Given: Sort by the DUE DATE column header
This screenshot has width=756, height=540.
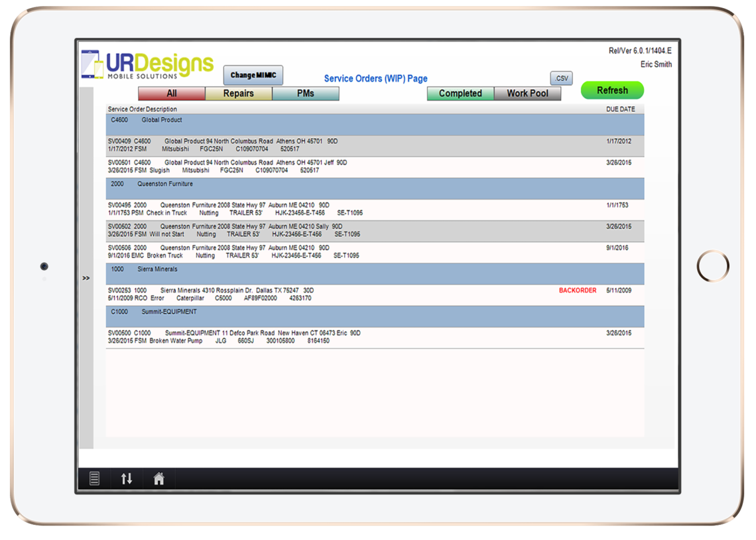Looking at the screenshot, I should (x=620, y=109).
